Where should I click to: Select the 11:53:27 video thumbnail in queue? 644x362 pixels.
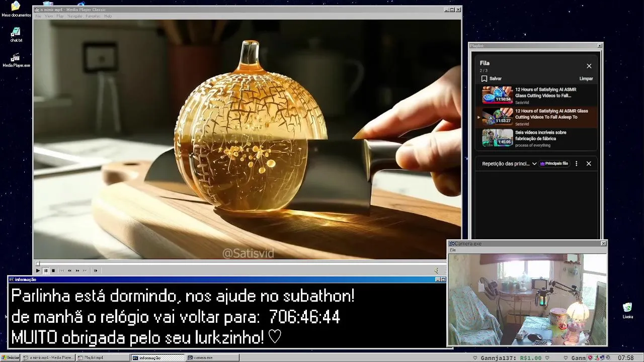pos(497,117)
